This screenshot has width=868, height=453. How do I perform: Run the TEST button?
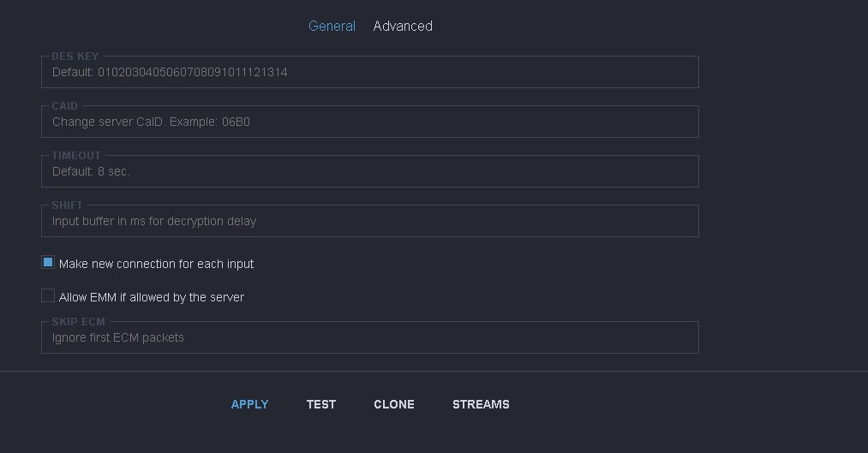click(x=321, y=404)
